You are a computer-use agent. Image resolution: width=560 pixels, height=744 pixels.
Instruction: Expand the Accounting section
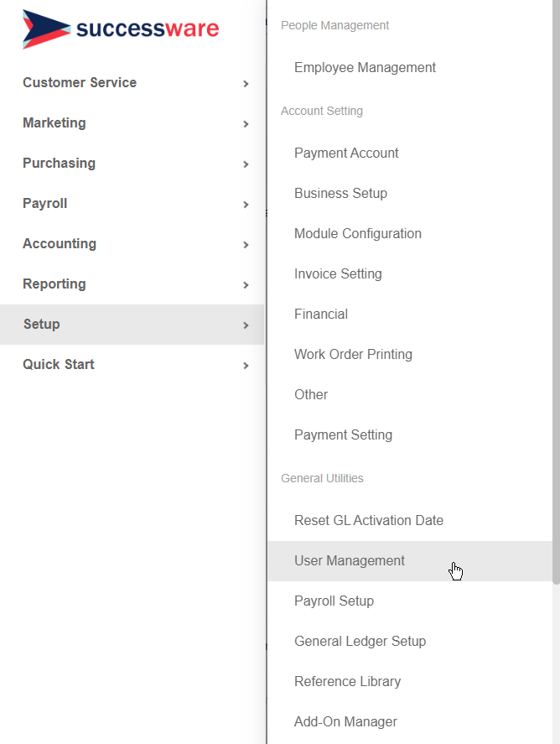[x=60, y=243]
